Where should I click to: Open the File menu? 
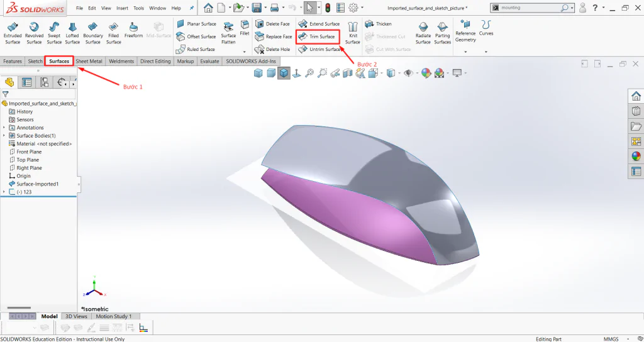[79, 8]
